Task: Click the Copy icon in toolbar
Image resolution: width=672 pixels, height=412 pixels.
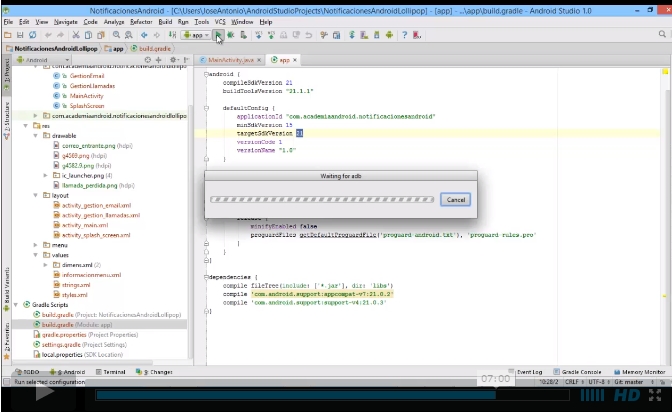Action: 88,35
